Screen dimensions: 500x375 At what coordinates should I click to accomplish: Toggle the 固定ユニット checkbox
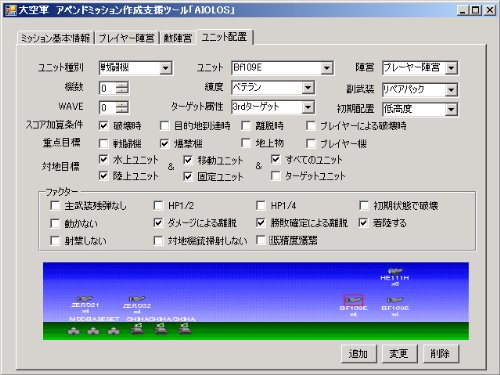[188, 176]
